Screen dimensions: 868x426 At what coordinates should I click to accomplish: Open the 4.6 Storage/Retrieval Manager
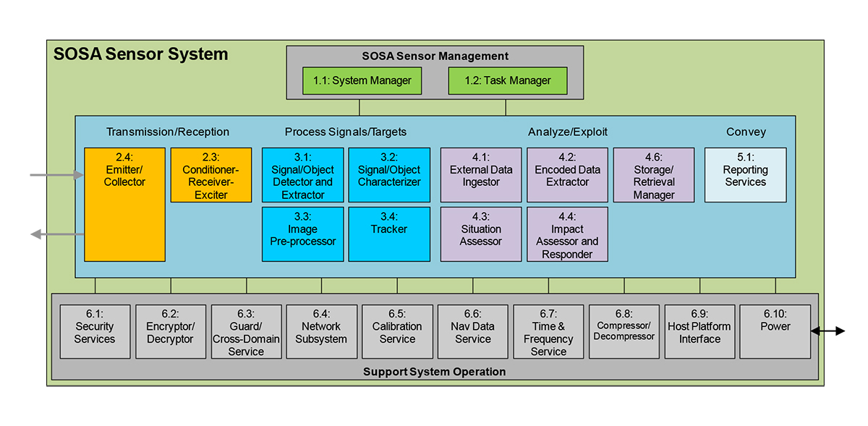click(653, 174)
